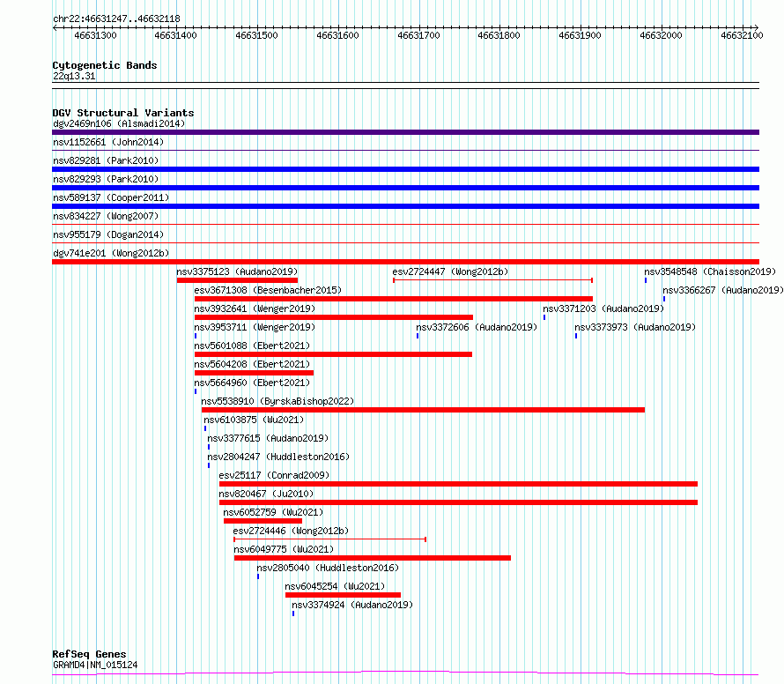This screenshot has height=684, width=784.
Task: Click the dgv2469n106 (Alsmadi2014) variant label
Action: [x=119, y=123]
